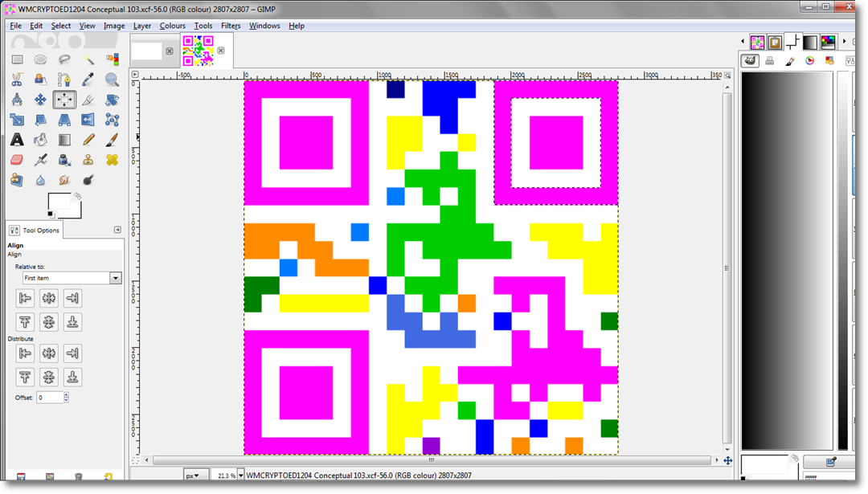
Task: Open the Colours menu
Action: (x=172, y=26)
